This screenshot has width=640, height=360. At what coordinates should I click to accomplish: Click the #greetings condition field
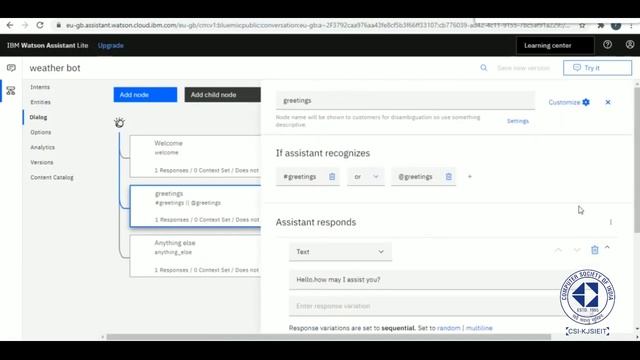[301, 176]
